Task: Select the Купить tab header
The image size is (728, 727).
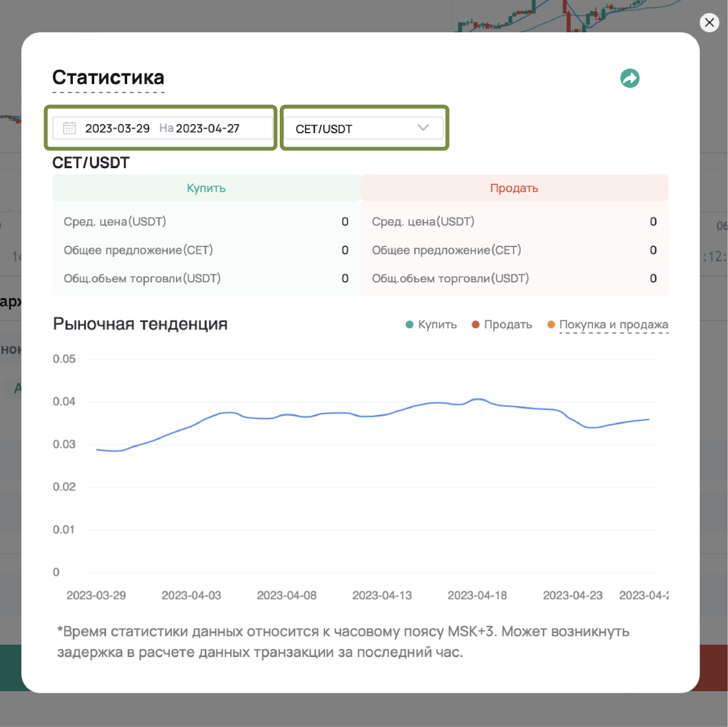Action: coord(206,188)
